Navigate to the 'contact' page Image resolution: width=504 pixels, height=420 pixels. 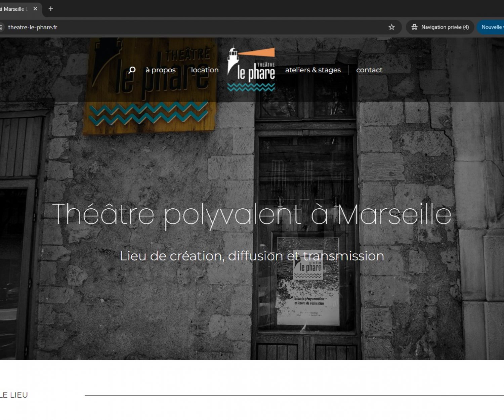point(369,70)
